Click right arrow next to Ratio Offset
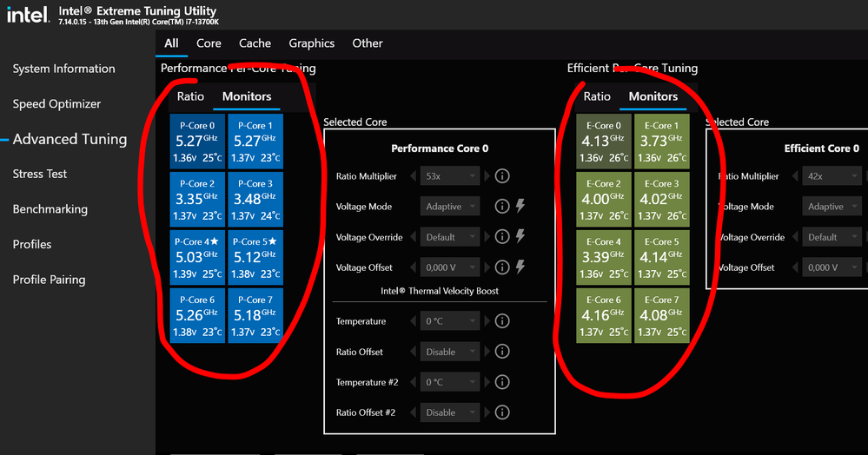 [487, 352]
